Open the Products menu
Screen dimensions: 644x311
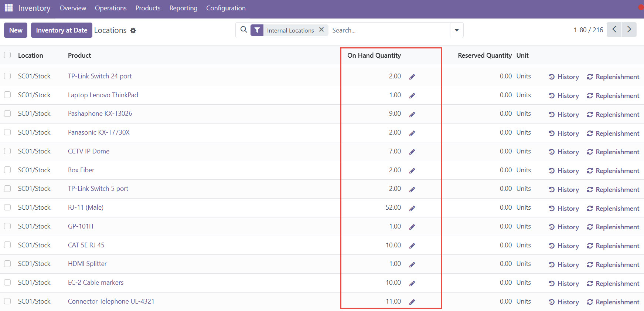[148, 8]
